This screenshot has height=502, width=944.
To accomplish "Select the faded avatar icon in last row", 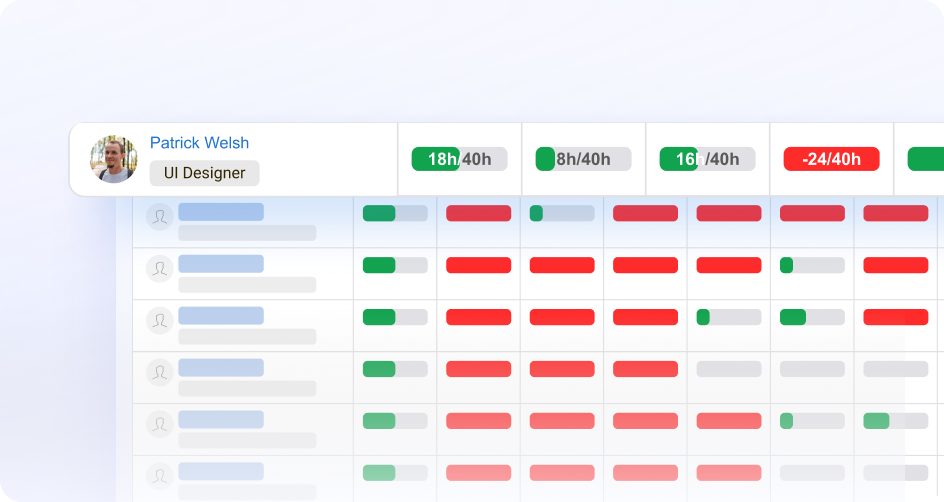I will click(160, 476).
